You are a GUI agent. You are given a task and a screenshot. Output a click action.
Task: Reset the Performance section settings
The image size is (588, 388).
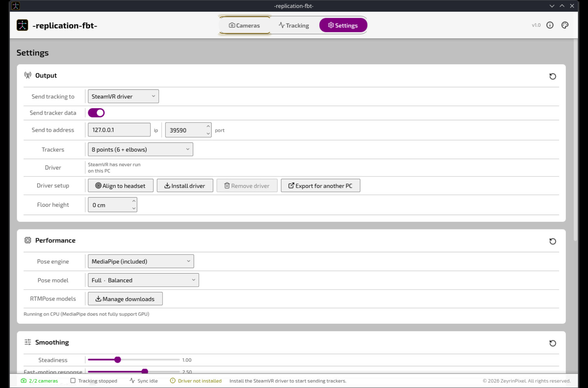(552, 241)
